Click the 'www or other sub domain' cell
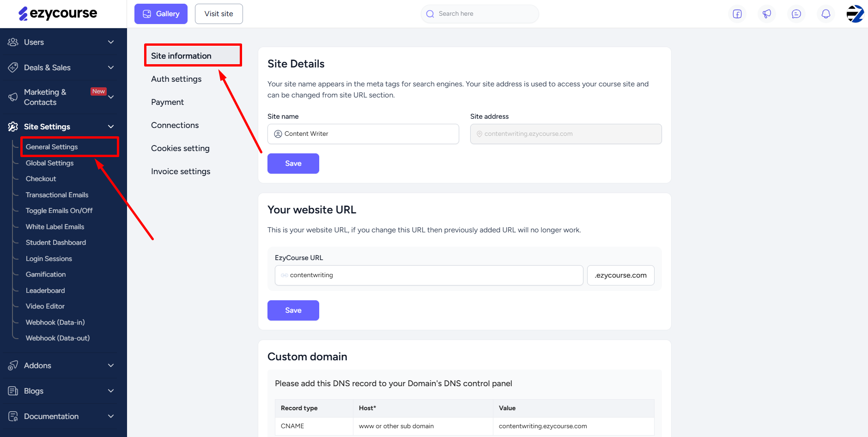 click(x=423, y=426)
